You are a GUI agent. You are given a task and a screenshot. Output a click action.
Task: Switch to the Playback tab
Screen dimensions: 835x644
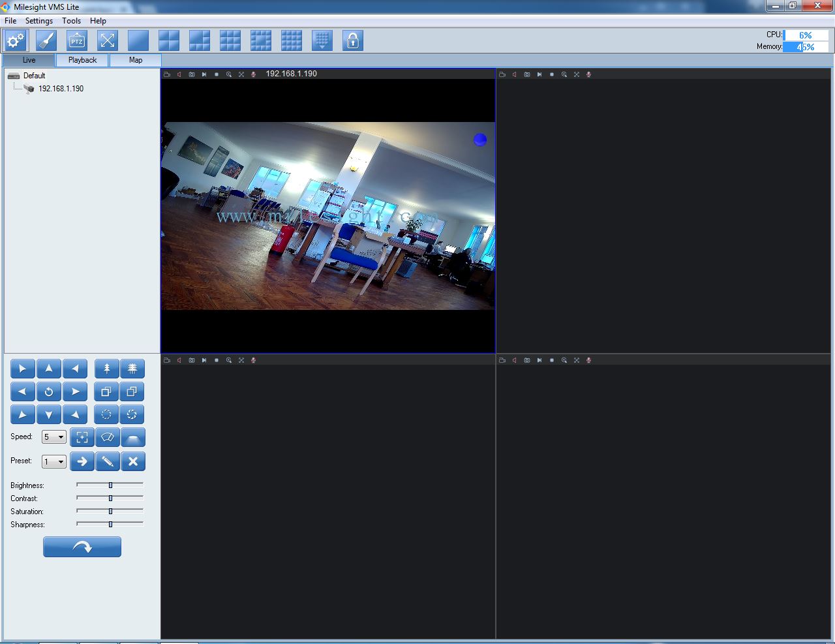[x=82, y=59]
